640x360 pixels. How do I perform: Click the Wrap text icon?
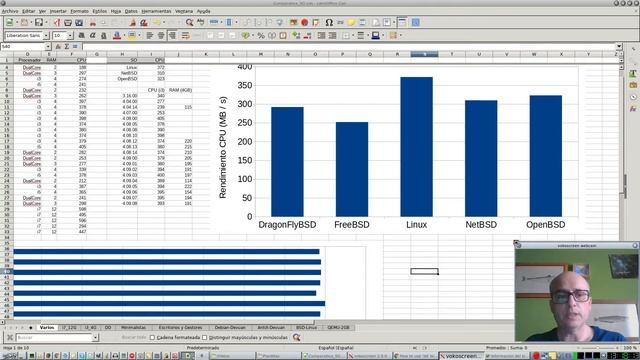pos(185,36)
